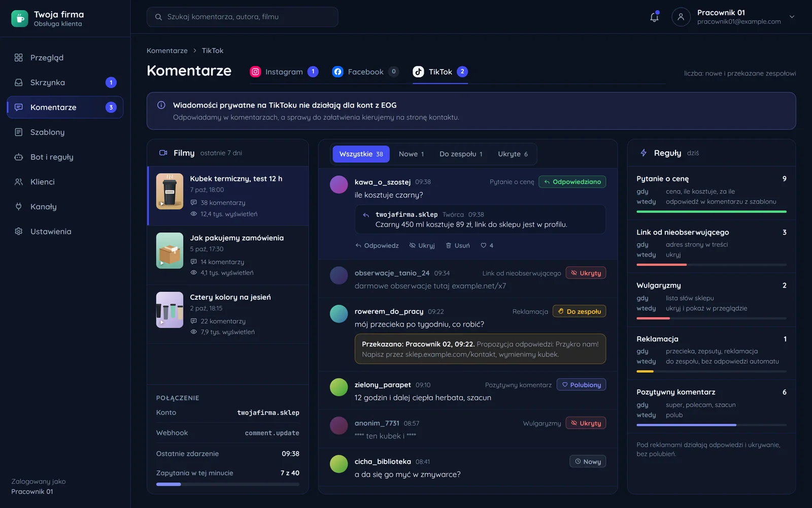The height and width of the screenshot is (508, 812).
Task: Click the Ustawienia gear icon
Action: point(19,231)
